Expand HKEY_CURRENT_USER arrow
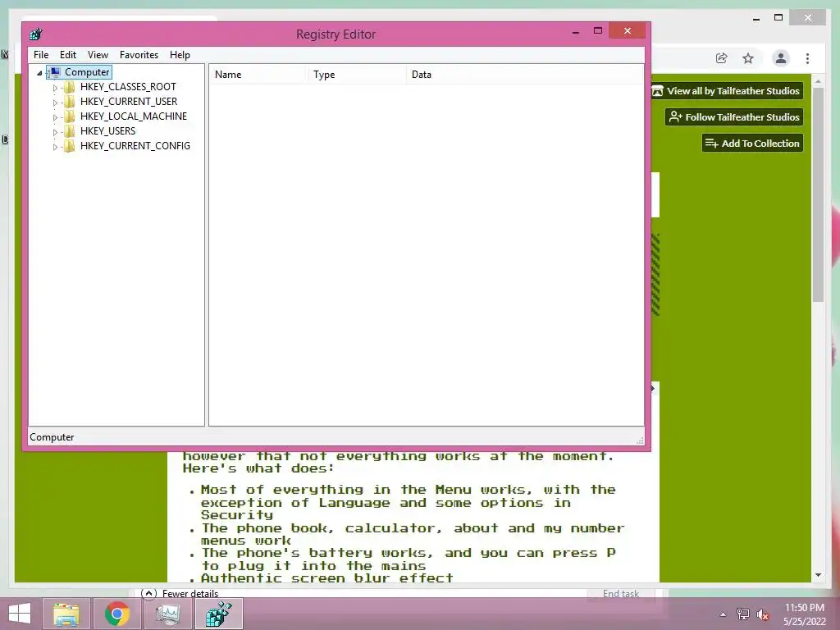This screenshot has height=630, width=840. coord(55,103)
